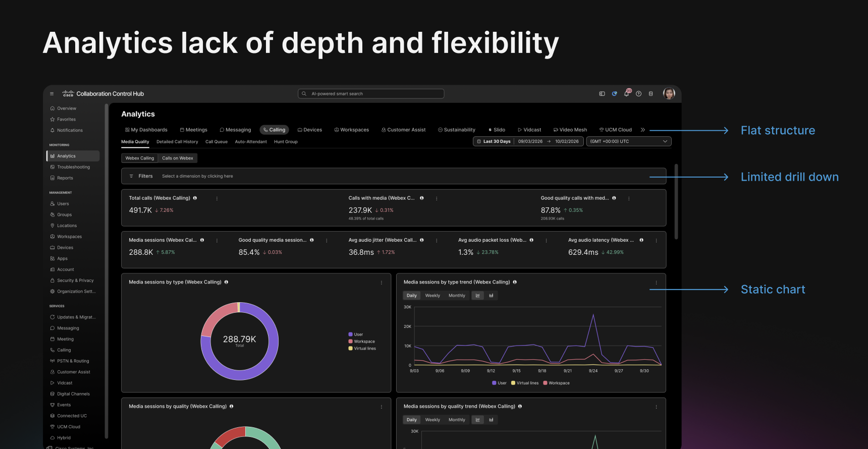868x449 pixels.
Task: Show info for Good quality media sessions
Action: (312, 240)
